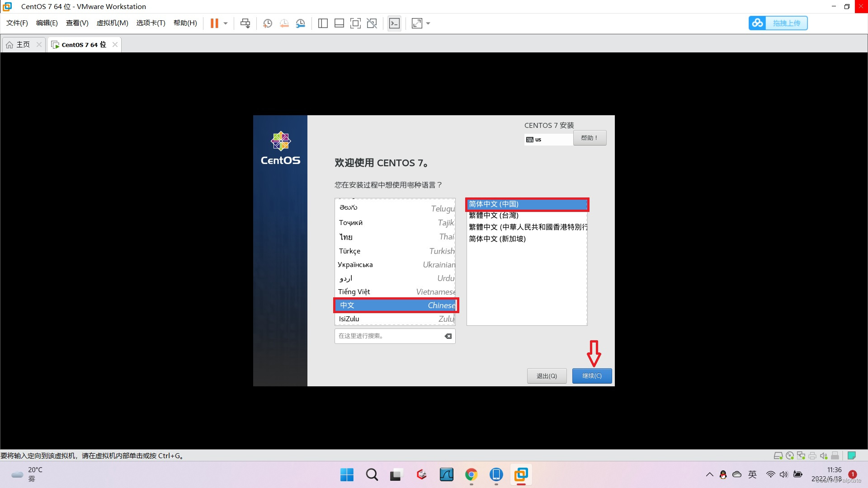Click the network adapter status icon
Image resolution: width=868 pixels, height=488 pixels.
[x=801, y=455]
